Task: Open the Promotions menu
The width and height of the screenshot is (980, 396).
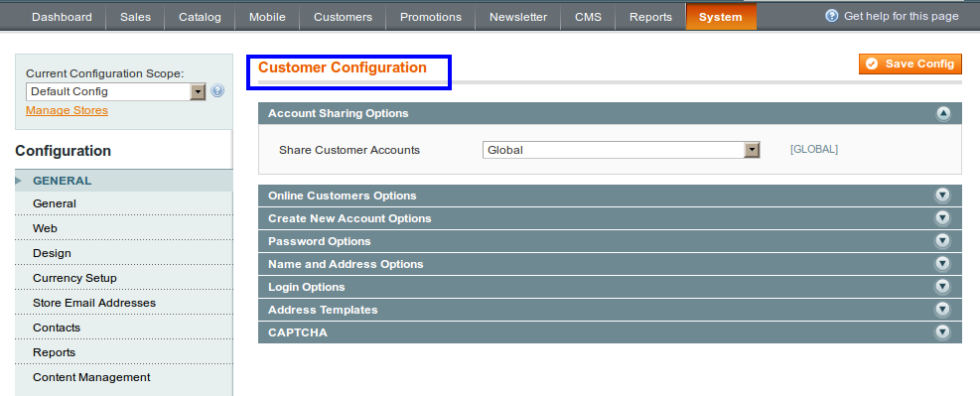Action: [x=431, y=17]
